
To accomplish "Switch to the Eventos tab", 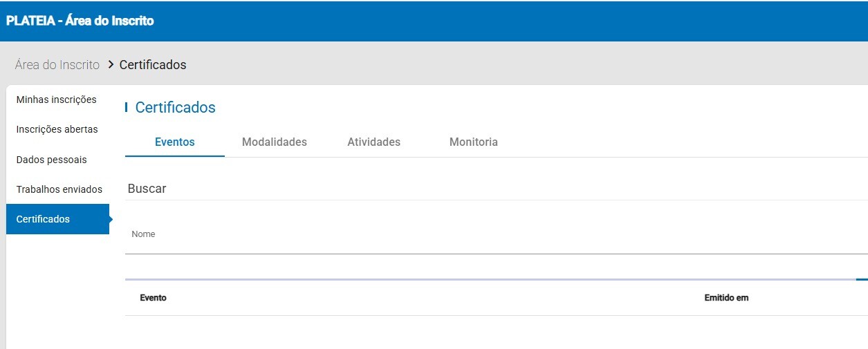I will click(175, 142).
